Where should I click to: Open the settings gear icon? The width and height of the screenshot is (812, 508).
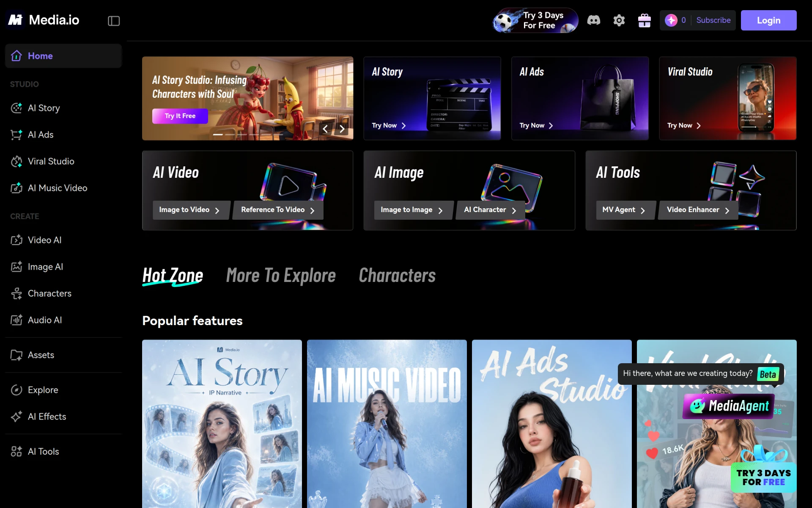[x=619, y=20]
